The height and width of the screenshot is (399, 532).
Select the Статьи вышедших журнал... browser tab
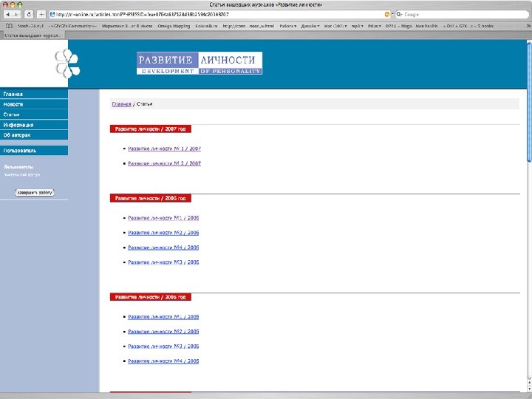pyautogui.click(x=33, y=35)
